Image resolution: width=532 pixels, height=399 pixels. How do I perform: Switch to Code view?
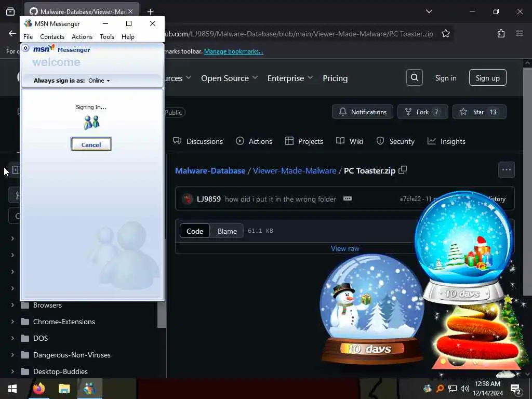(x=195, y=231)
